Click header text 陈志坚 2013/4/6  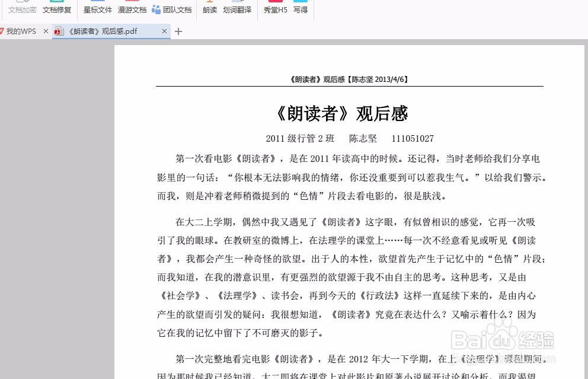coord(377,79)
